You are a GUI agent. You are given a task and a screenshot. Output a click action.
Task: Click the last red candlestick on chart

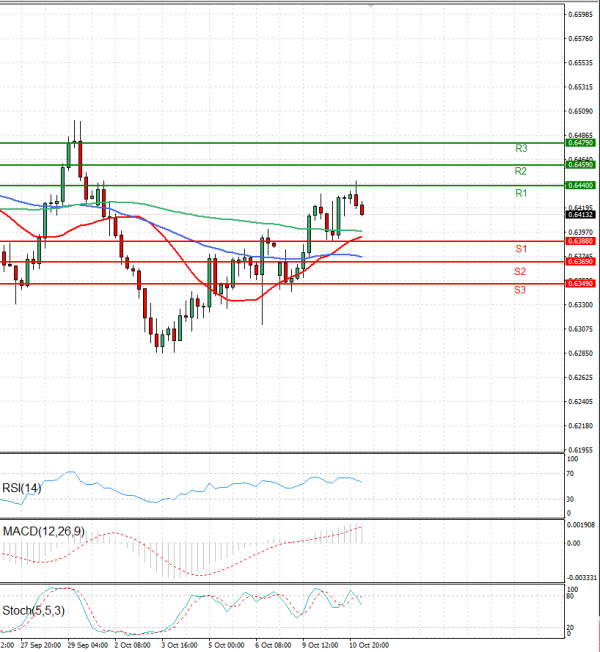362,209
